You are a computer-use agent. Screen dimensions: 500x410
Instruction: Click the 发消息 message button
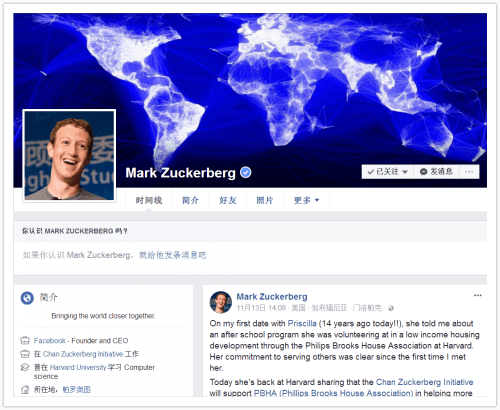tap(436, 172)
